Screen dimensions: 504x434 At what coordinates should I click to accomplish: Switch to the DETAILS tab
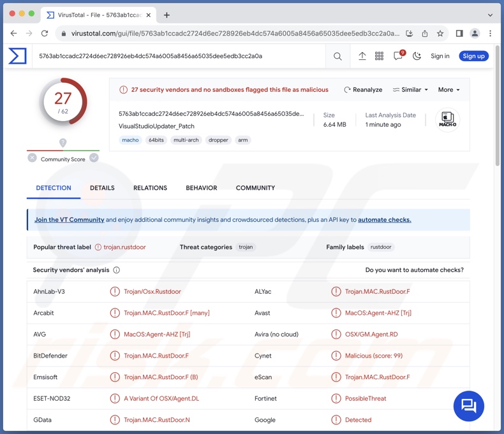(x=102, y=188)
